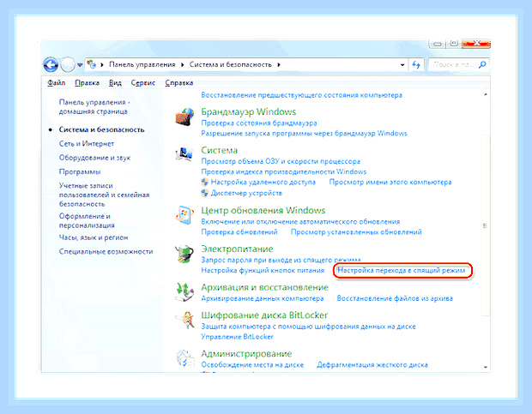Open Архивирование данных компьютера link

(x=263, y=298)
